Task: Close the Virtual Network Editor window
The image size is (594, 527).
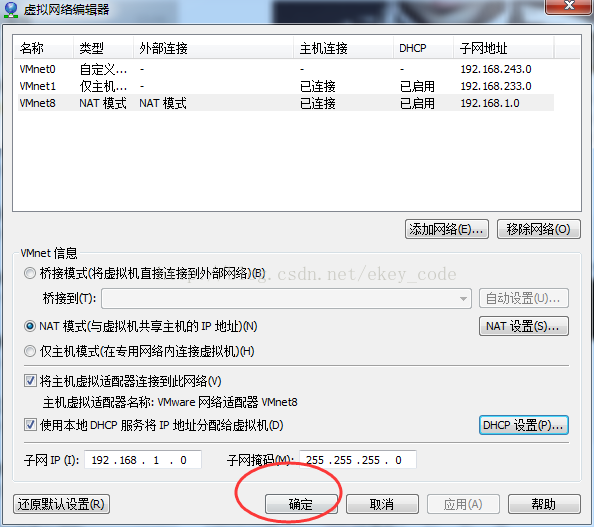Action: coord(568,6)
